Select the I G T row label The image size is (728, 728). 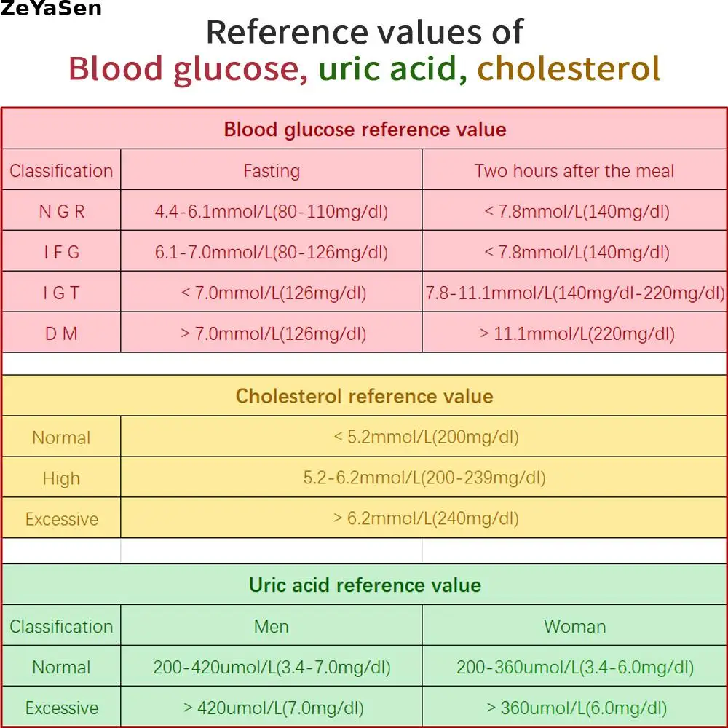(x=61, y=293)
